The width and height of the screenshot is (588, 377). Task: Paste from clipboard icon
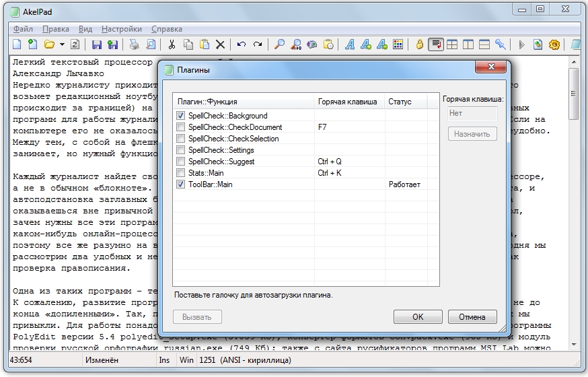(x=205, y=44)
